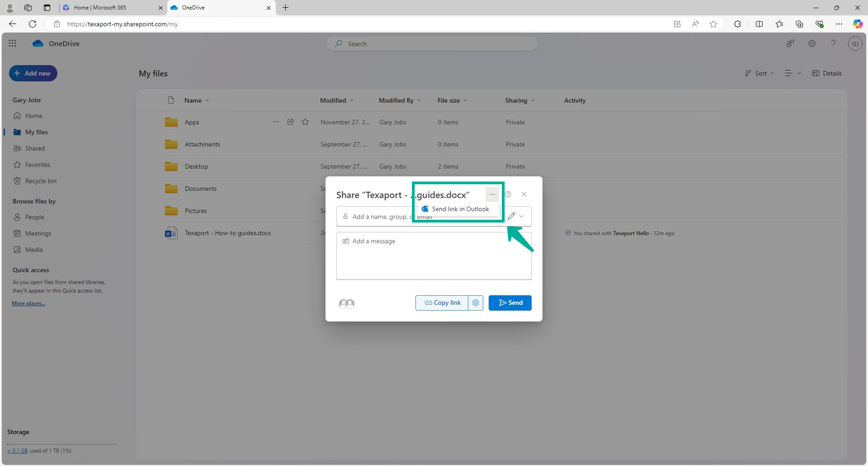
Task: Open the Microsoft 365 app launcher
Action: (x=12, y=43)
